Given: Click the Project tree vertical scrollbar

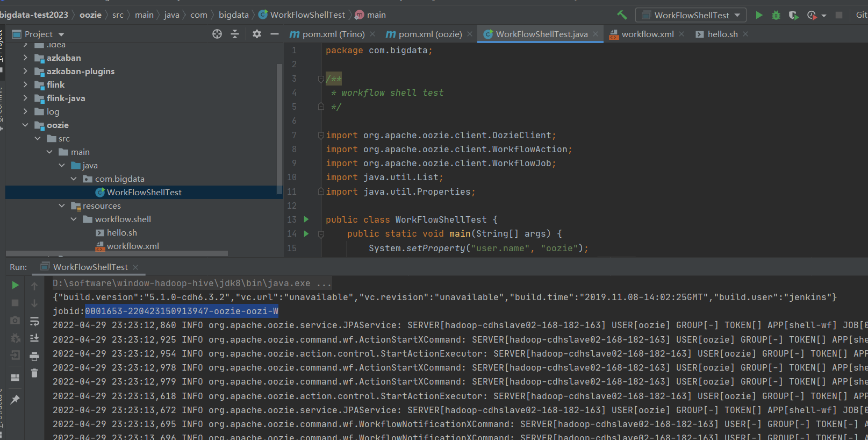Looking at the screenshot, I should tap(279, 128).
